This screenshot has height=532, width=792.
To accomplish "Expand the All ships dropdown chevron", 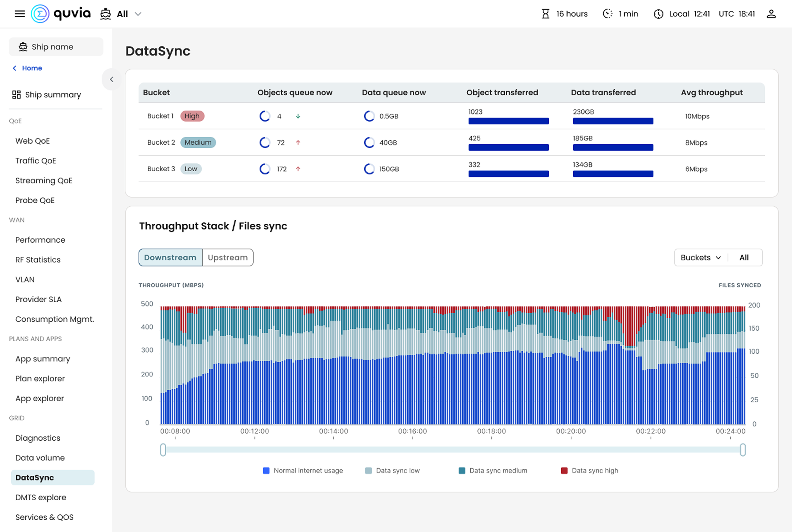I will pos(138,14).
